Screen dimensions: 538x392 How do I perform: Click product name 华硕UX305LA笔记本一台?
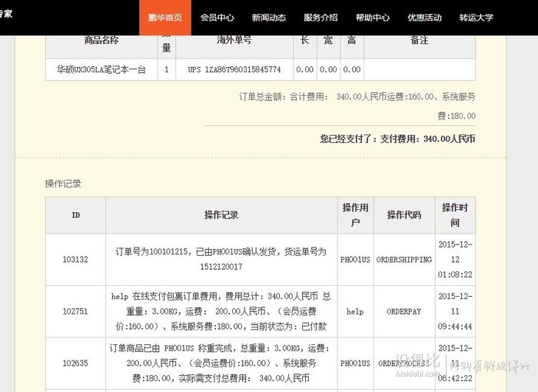(101, 70)
